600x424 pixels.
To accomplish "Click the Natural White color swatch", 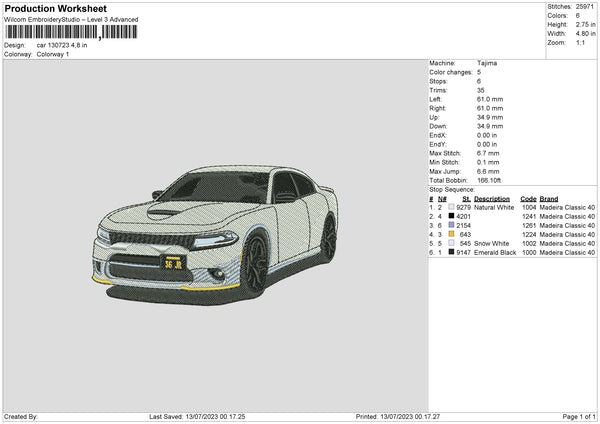I will pyautogui.click(x=452, y=207).
